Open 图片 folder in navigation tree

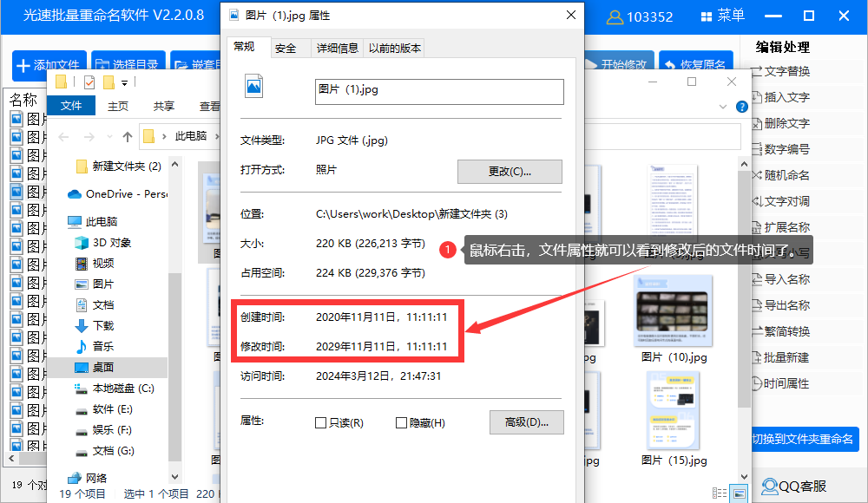point(94,284)
